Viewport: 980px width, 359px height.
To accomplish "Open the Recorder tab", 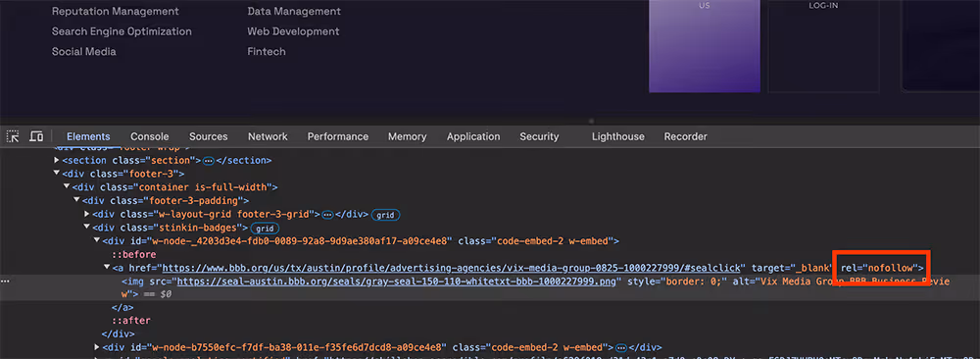I will (686, 136).
